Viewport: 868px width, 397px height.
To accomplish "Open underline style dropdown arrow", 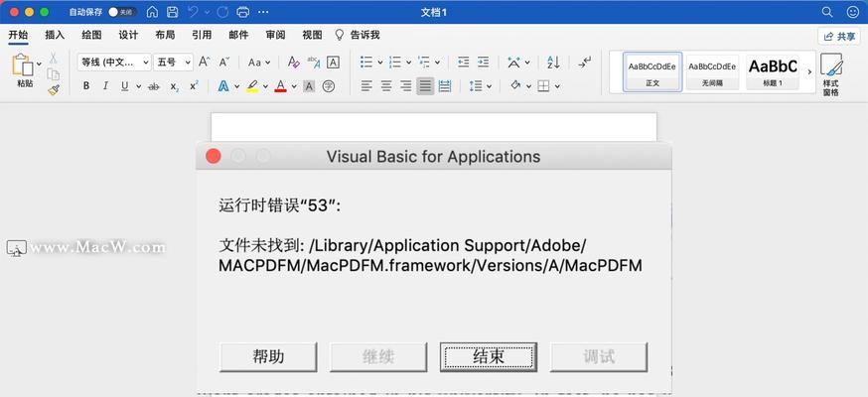I will [138, 86].
